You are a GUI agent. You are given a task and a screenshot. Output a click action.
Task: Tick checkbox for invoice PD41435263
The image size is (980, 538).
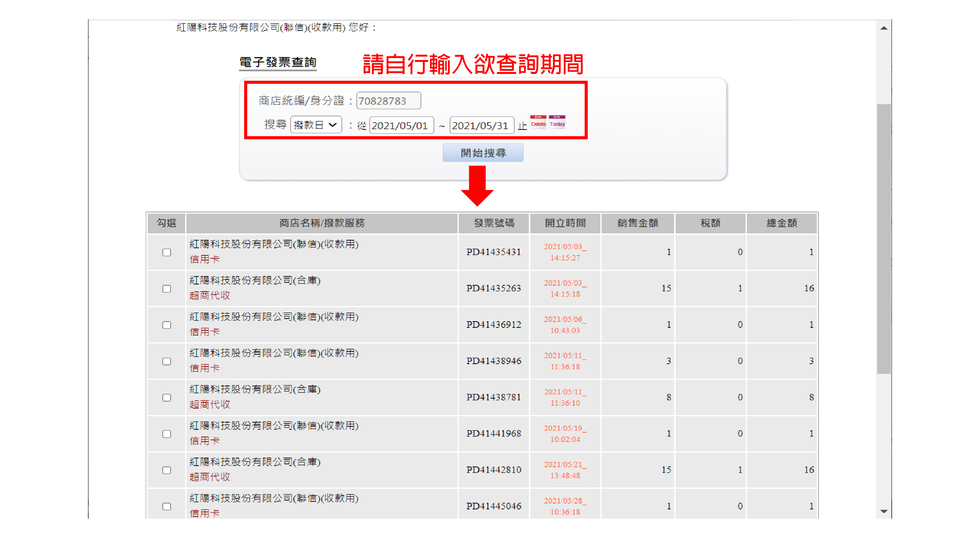(167, 288)
